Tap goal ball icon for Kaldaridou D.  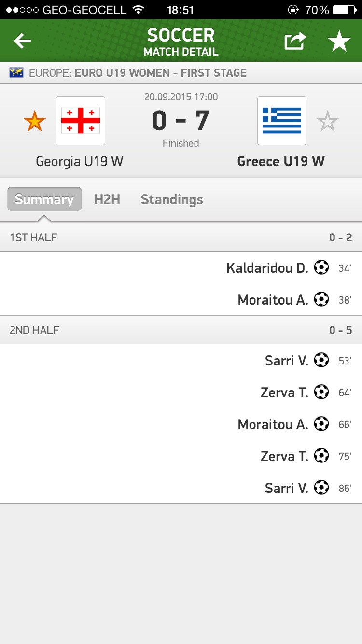321,267
